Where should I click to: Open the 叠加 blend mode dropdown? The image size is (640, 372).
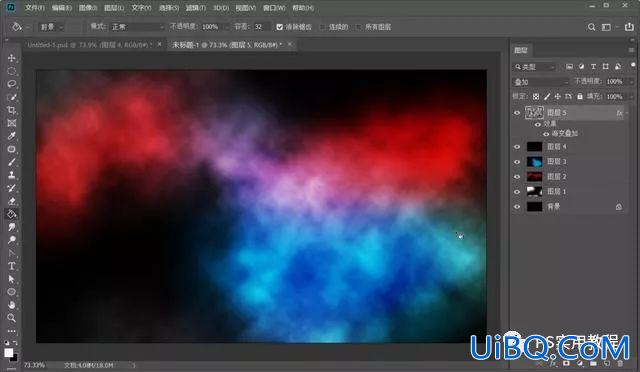(x=540, y=82)
